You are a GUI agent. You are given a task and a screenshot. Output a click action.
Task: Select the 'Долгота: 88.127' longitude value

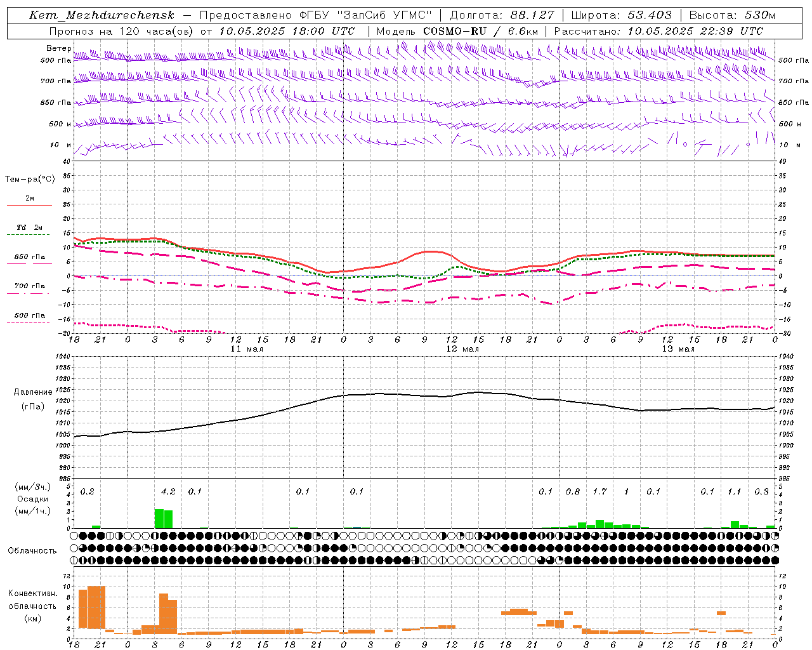(x=502, y=15)
